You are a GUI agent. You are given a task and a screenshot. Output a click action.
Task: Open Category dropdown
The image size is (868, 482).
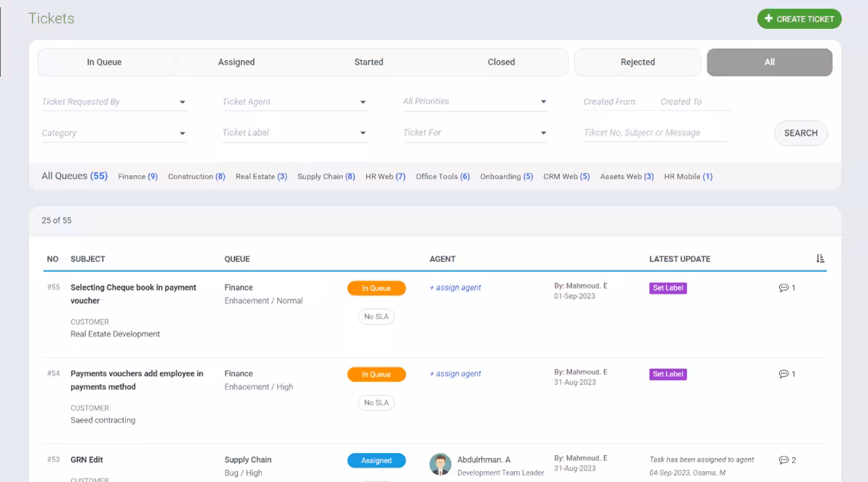[x=114, y=133]
